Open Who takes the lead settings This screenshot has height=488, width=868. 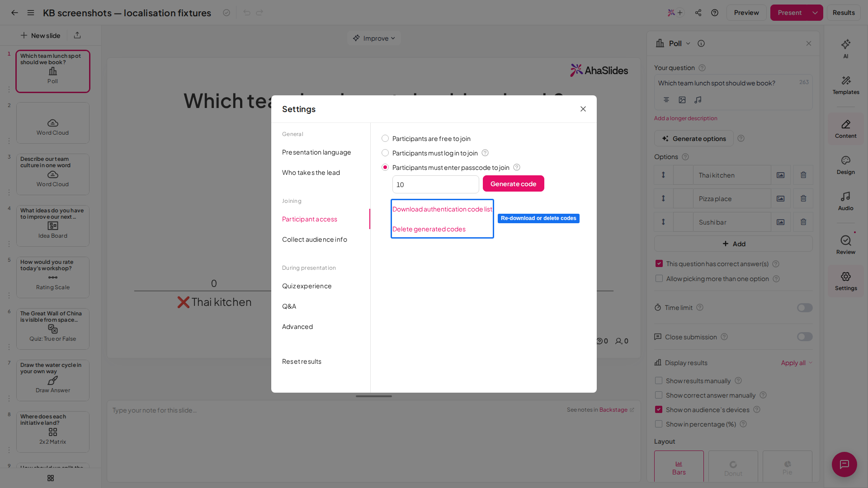pos(311,173)
